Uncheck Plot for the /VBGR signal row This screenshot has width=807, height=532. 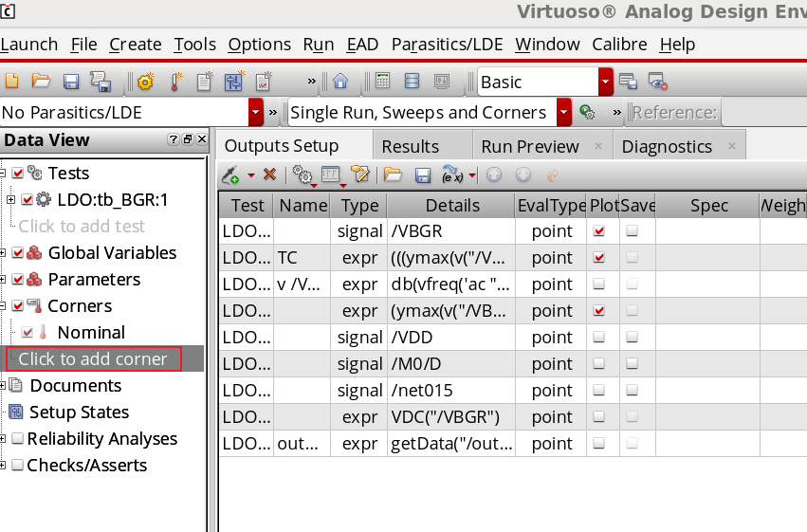598,231
